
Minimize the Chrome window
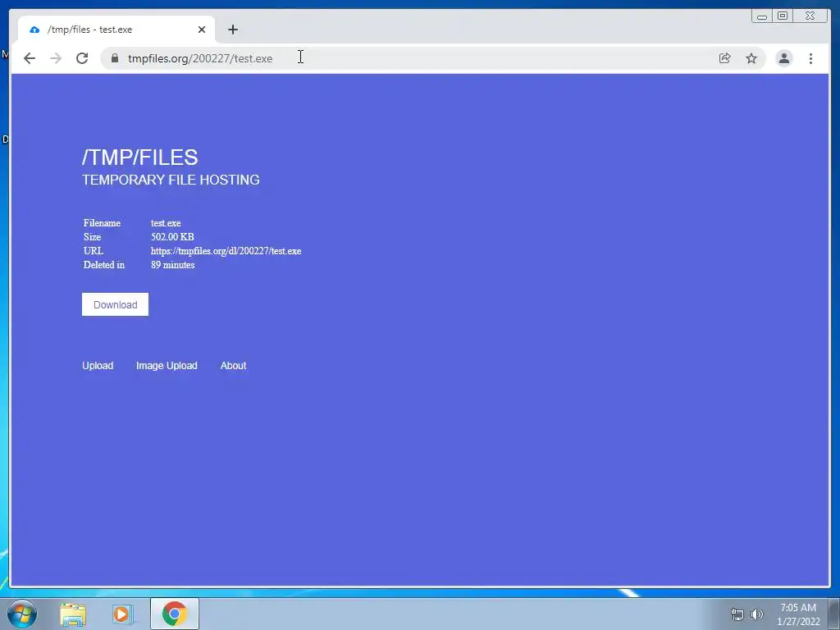click(x=762, y=16)
